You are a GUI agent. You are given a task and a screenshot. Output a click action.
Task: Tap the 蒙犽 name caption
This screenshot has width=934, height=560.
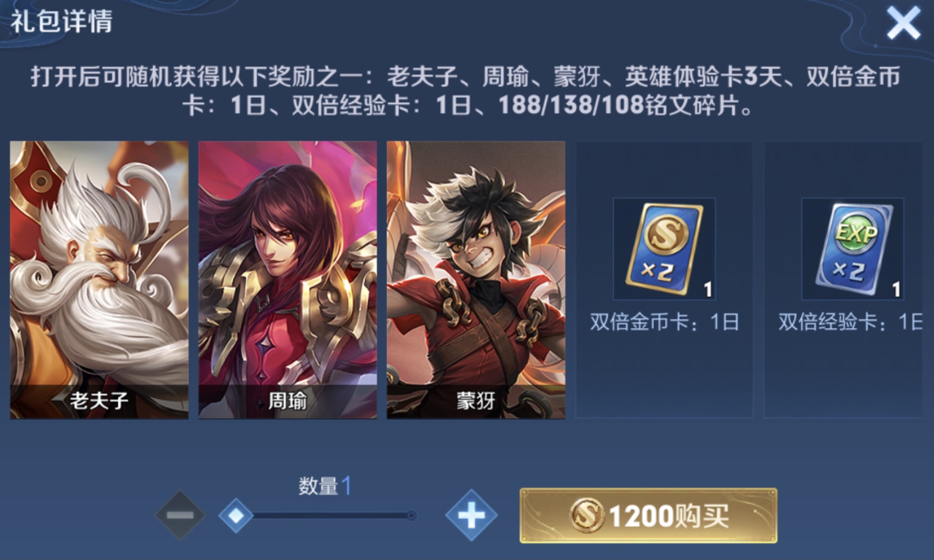click(476, 400)
